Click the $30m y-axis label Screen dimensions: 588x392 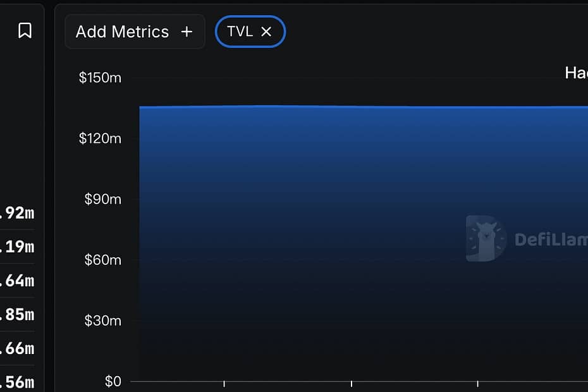(103, 321)
